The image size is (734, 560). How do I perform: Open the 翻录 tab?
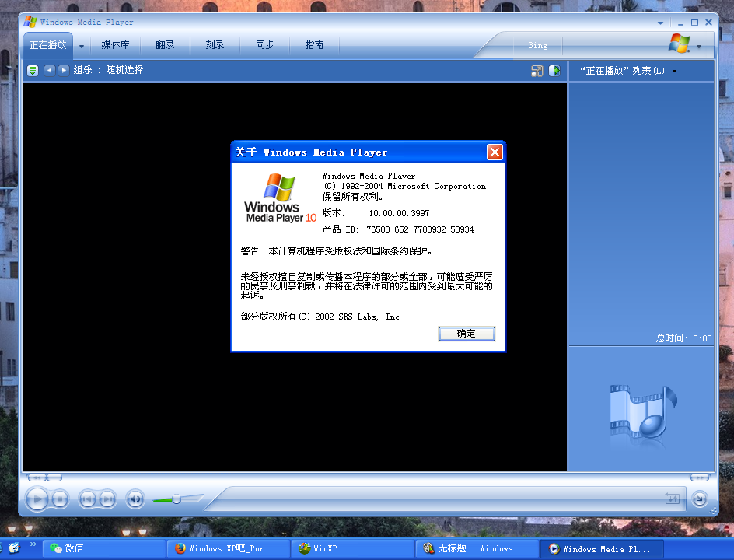[x=165, y=45]
